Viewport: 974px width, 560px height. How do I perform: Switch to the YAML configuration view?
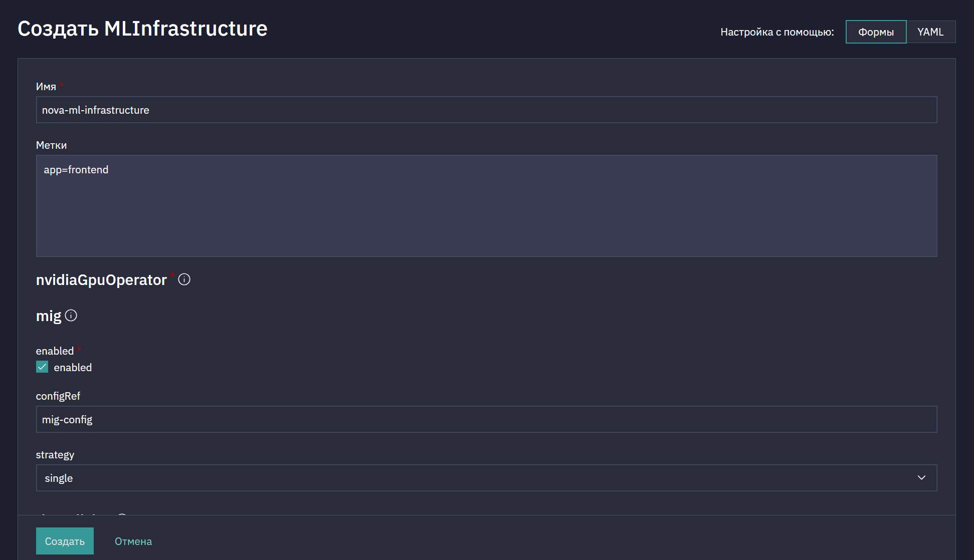930,32
